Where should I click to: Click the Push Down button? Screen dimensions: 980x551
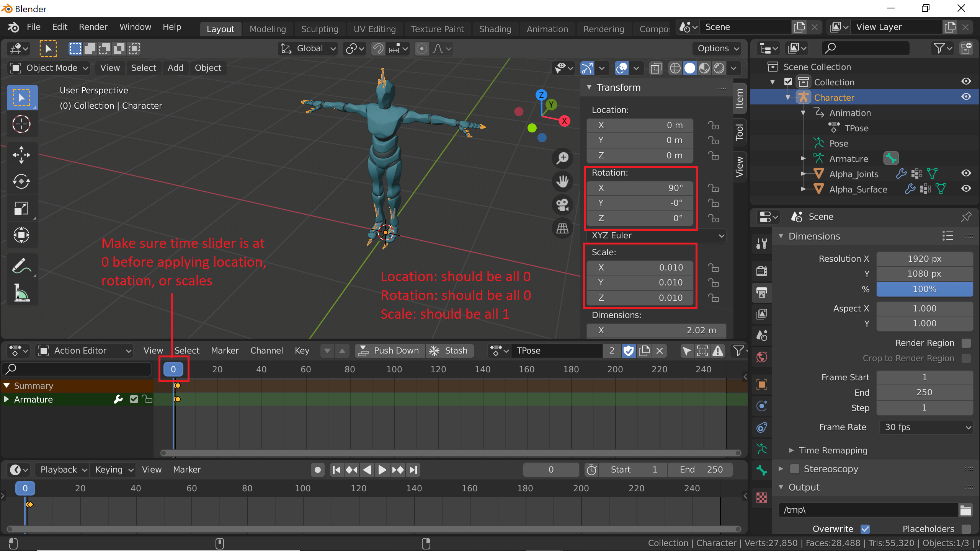click(390, 351)
